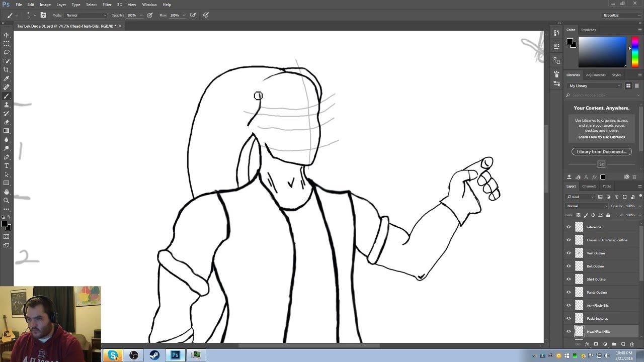Open the Edit Toolbar ellipsis menu
The height and width of the screenshot is (362, 644).
point(7,209)
